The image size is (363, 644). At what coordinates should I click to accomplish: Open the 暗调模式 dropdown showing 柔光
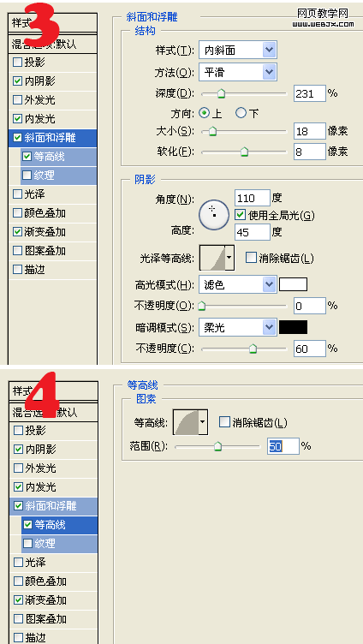pos(237,327)
